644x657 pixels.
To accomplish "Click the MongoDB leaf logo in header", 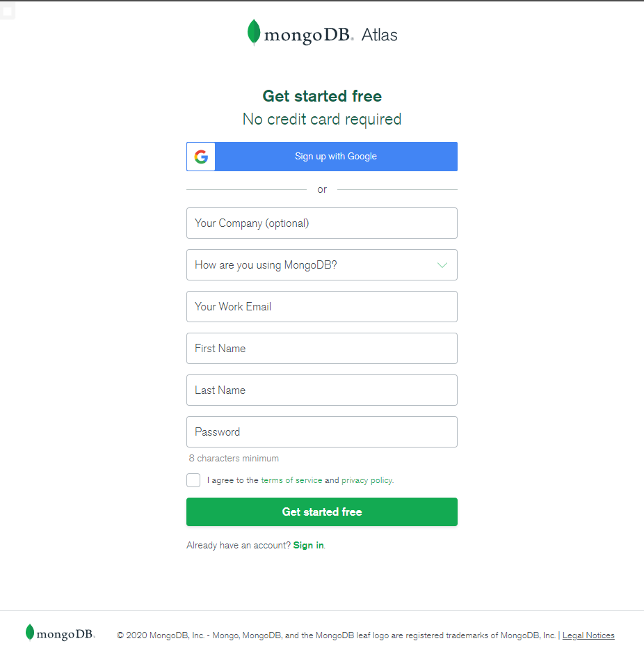I will click(x=254, y=33).
